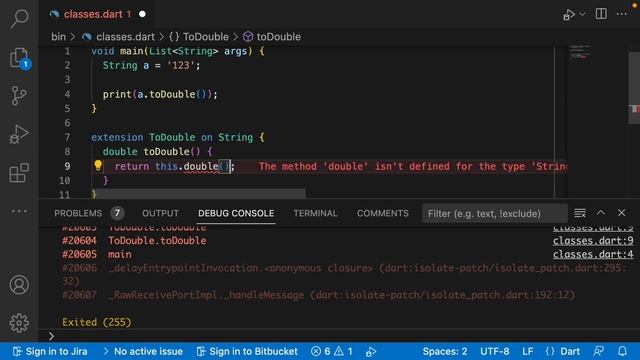Click the ToDouble extension name on line 7
Screen dimensions: 640x360
pos(172,137)
